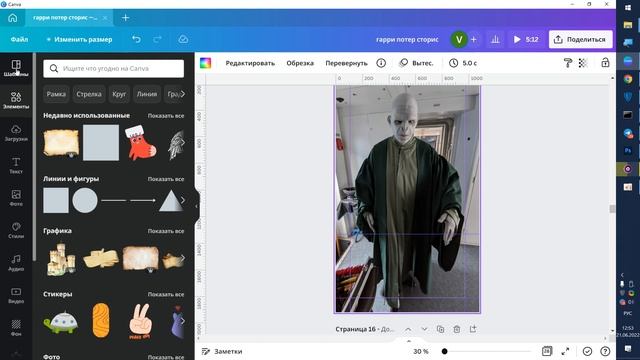Undo the last action
Screen dimensions: 640x360
coord(136,39)
